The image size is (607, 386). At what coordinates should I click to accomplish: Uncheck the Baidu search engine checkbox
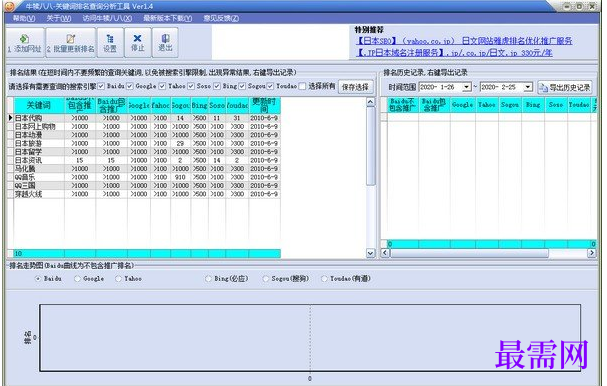(x=101, y=86)
